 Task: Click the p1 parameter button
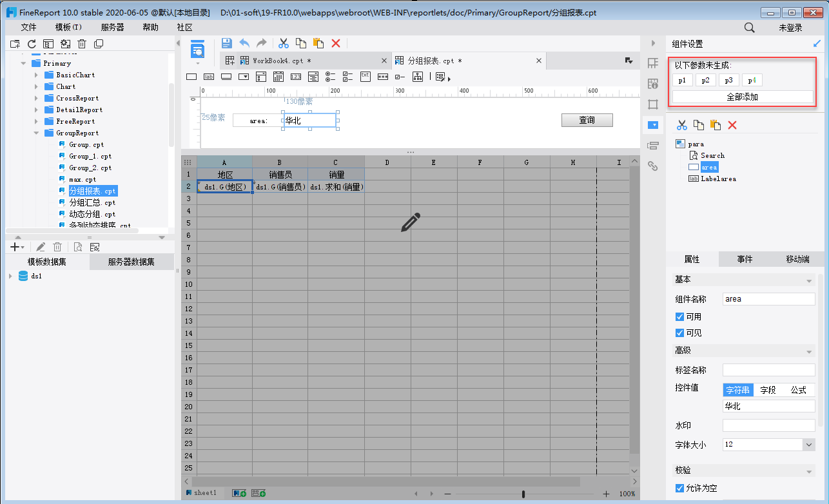(x=682, y=80)
